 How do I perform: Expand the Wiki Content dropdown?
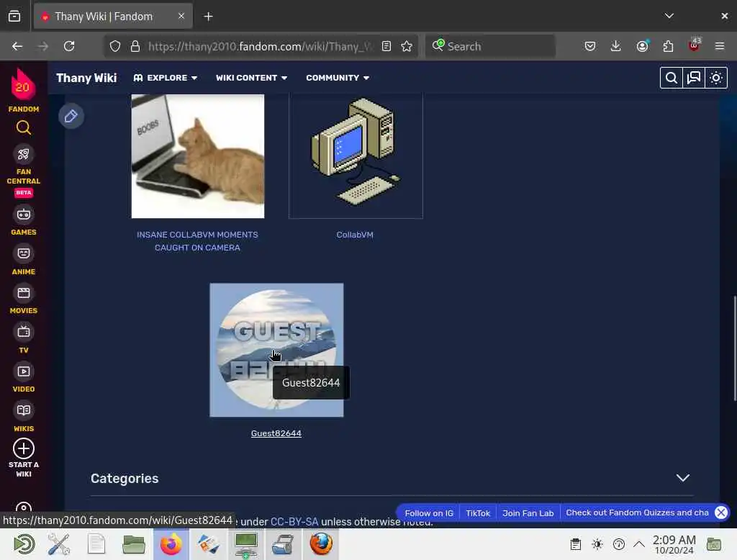pos(251,78)
